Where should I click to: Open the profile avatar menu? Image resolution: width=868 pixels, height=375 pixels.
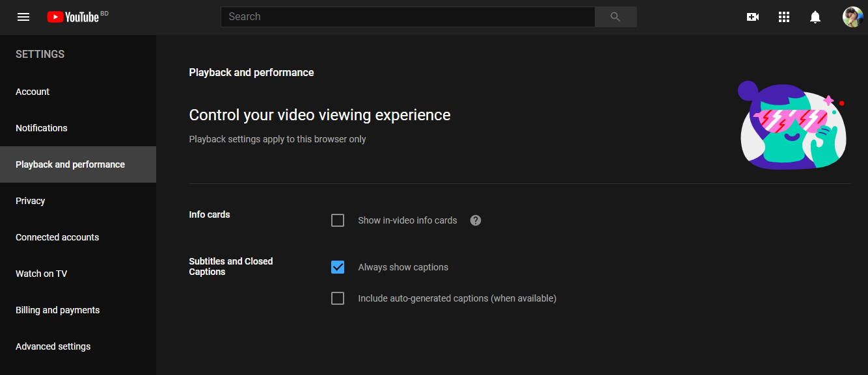pos(852,17)
